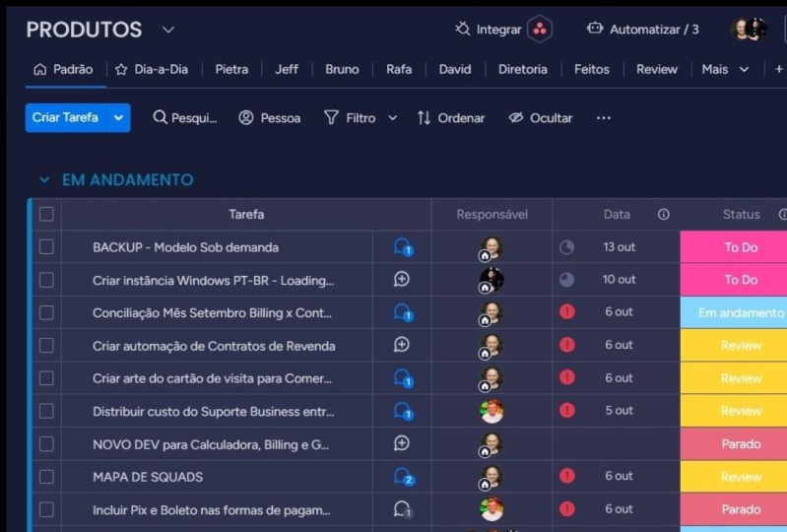Click the star icon on Dia-a-Dia tab
Viewport: 787px width, 532px height.
121,69
